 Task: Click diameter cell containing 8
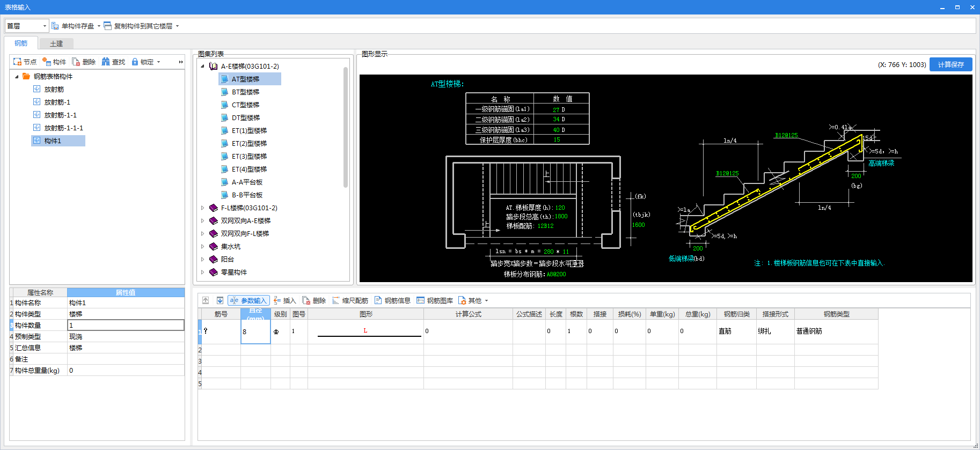pyautogui.click(x=255, y=331)
